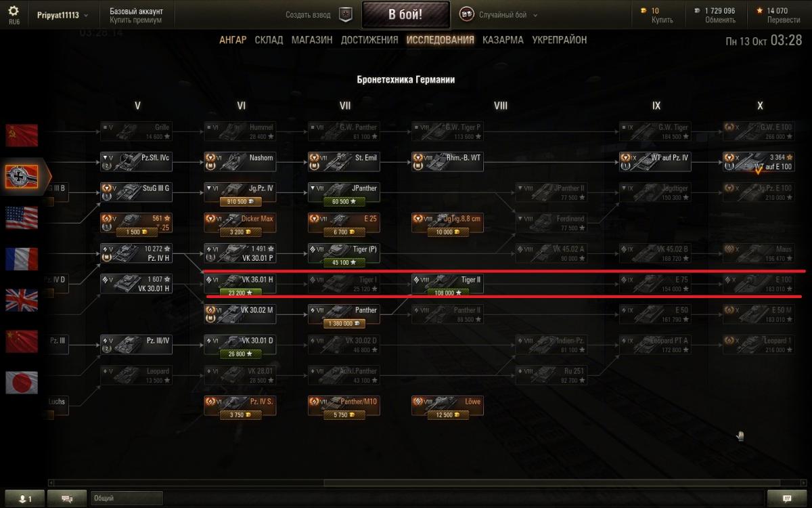812x508 pixels.
Task: Start battle with В бой! button
Action: pyautogui.click(x=406, y=15)
